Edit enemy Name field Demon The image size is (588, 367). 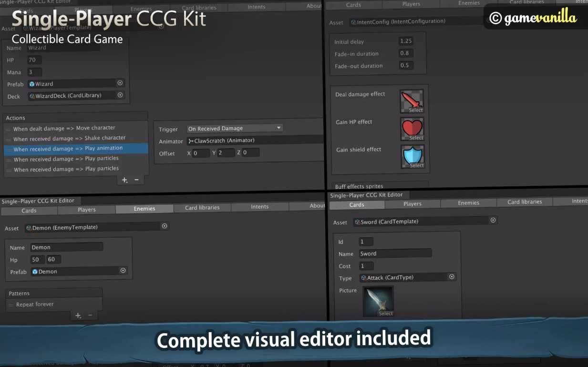(x=67, y=247)
